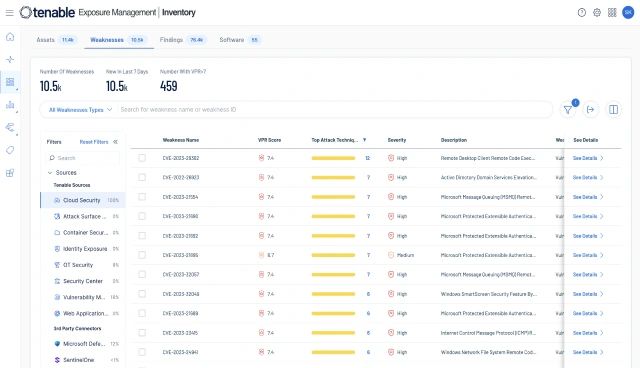
Task: Click the Tenable logo
Action: point(47,12)
